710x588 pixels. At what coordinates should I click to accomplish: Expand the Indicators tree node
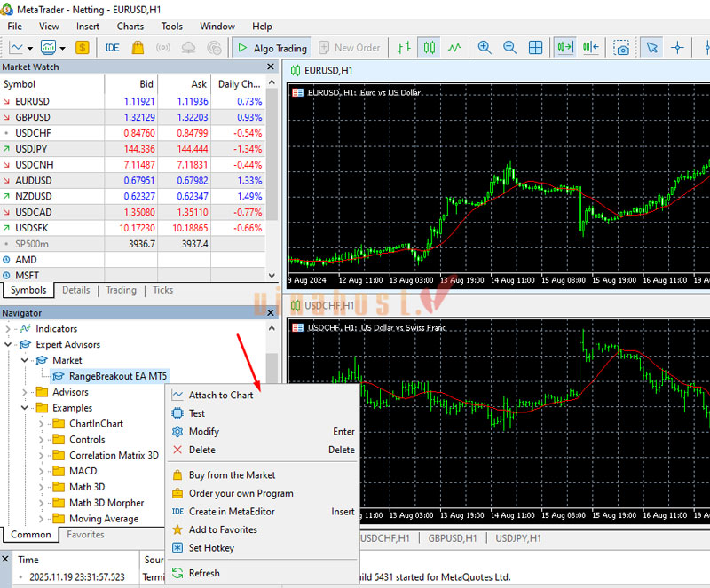7,328
